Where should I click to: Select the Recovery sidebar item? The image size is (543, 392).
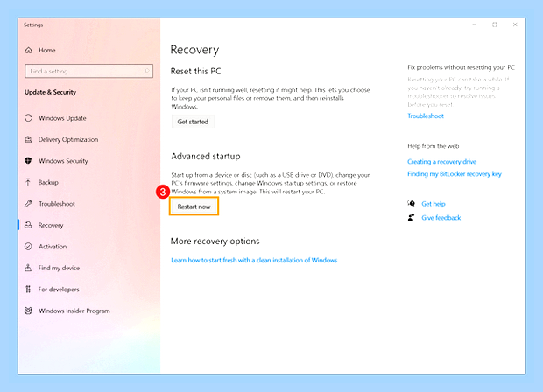(51, 225)
